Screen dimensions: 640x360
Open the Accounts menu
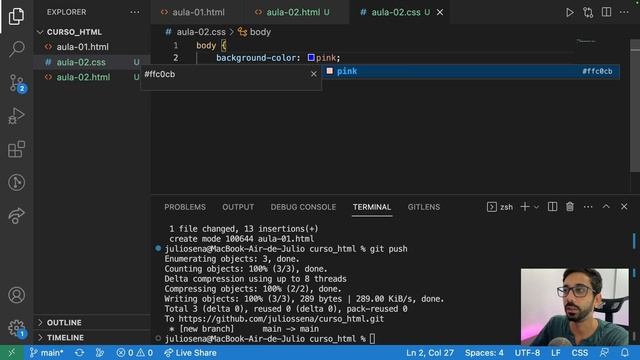16,295
